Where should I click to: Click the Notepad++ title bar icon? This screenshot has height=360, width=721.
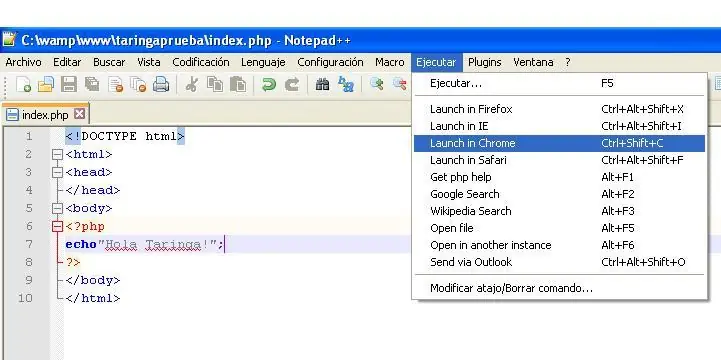coord(9,40)
